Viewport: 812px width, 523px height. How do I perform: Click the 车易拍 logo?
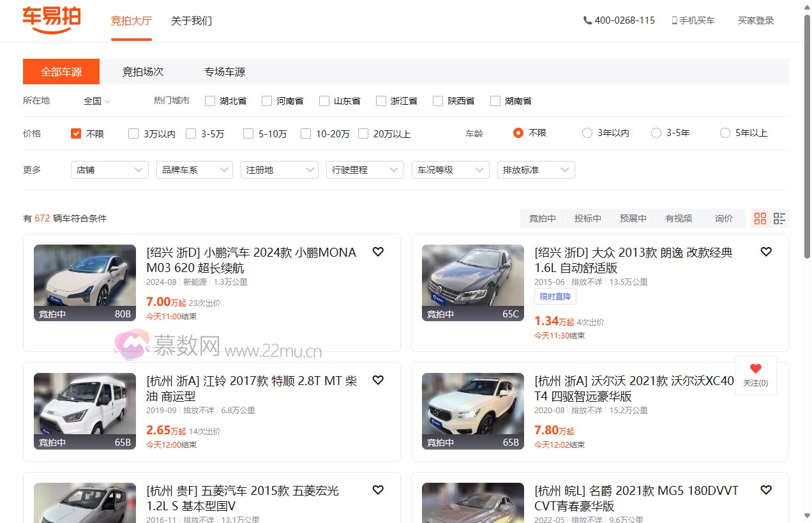51,20
